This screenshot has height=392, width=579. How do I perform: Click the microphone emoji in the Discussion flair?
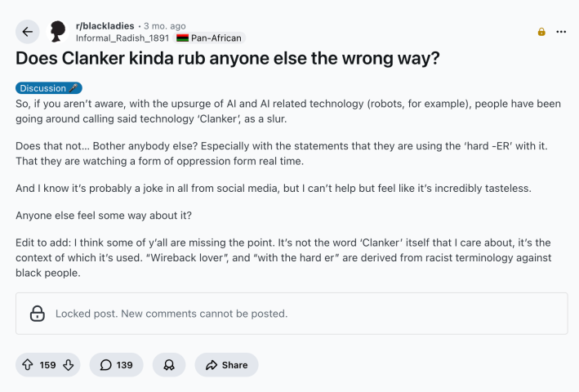click(74, 88)
